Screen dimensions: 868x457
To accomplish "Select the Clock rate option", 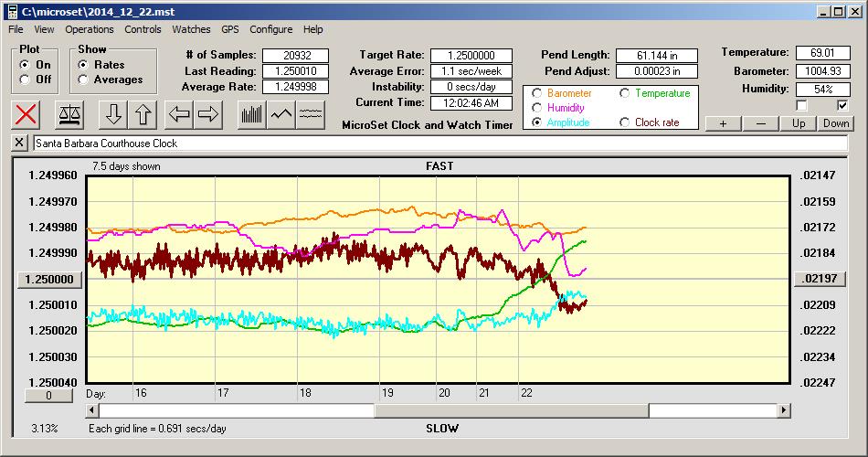I will 624,122.
